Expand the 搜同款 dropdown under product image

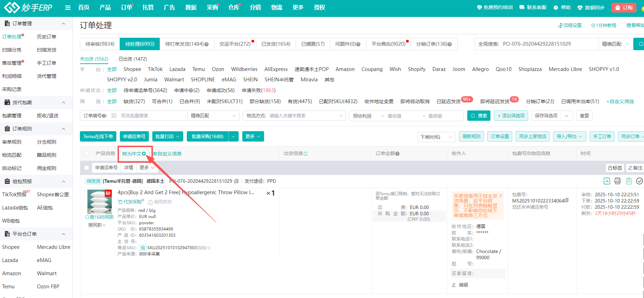tap(97, 225)
